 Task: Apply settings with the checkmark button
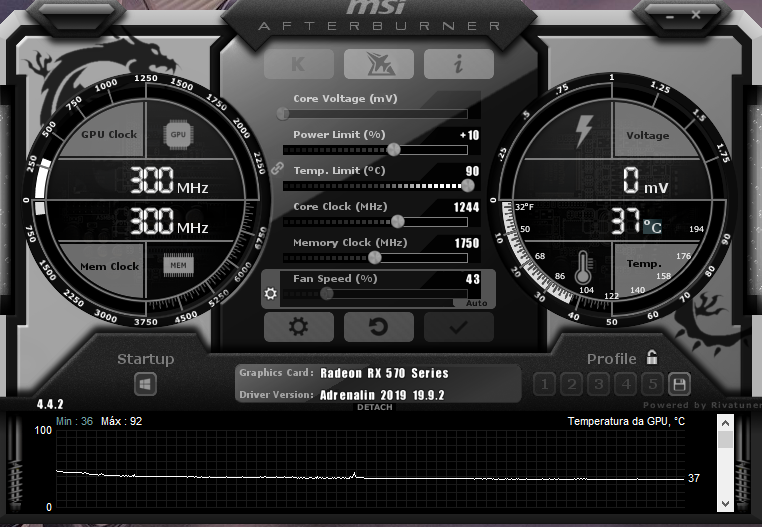(x=459, y=327)
